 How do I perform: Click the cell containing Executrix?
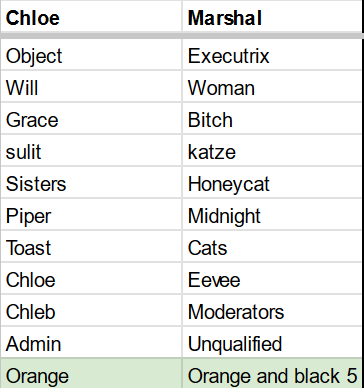(x=273, y=55)
